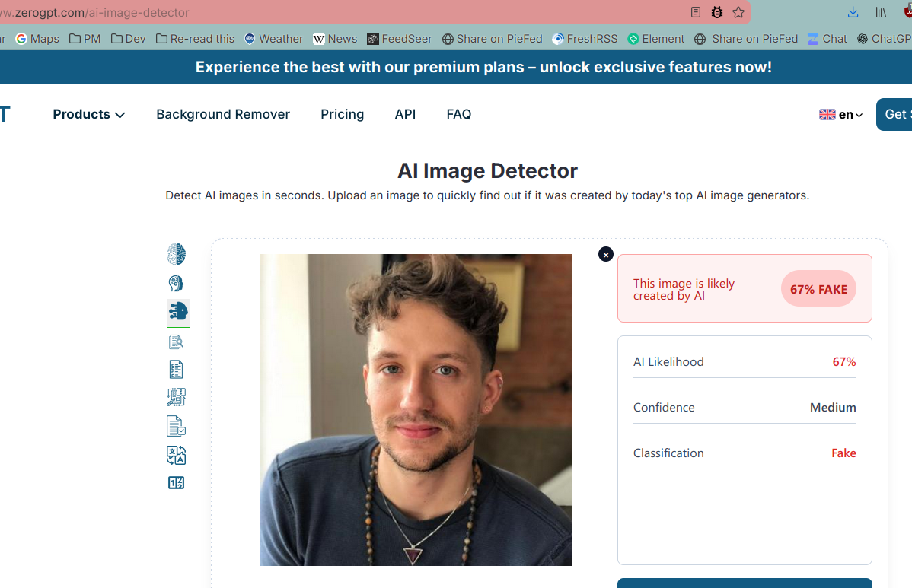Open Background Remover from the navigation bar

tap(223, 114)
